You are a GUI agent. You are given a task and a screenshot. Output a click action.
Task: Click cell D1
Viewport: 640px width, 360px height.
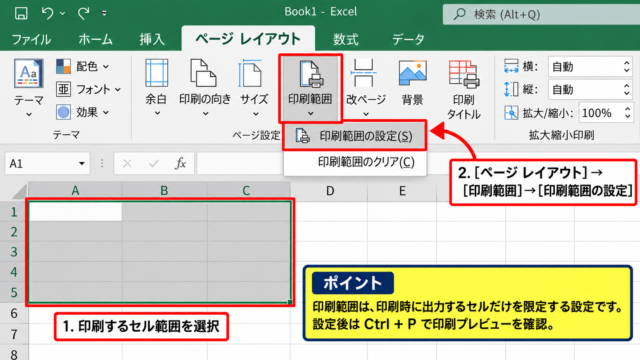coord(330,212)
